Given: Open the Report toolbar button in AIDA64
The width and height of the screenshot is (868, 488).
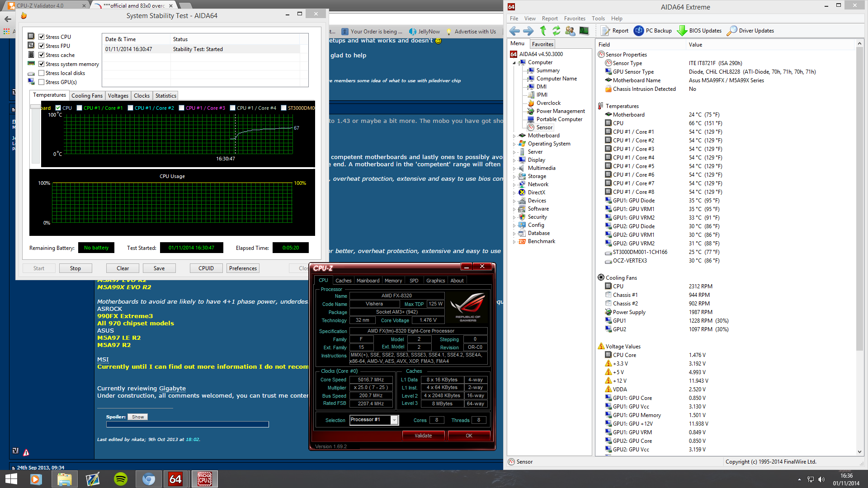Looking at the screenshot, I should pyautogui.click(x=614, y=31).
